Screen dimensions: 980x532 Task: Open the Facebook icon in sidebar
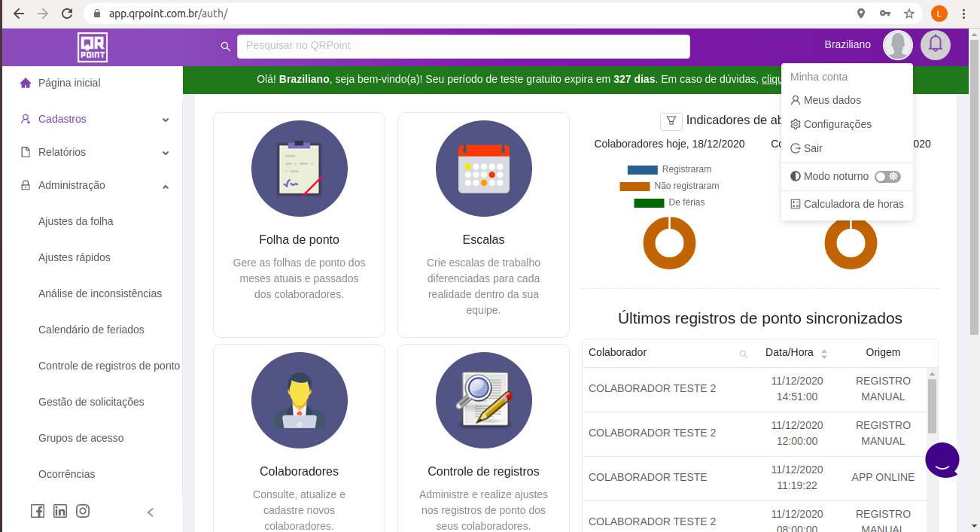pyautogui.click(x=38, y=511)
